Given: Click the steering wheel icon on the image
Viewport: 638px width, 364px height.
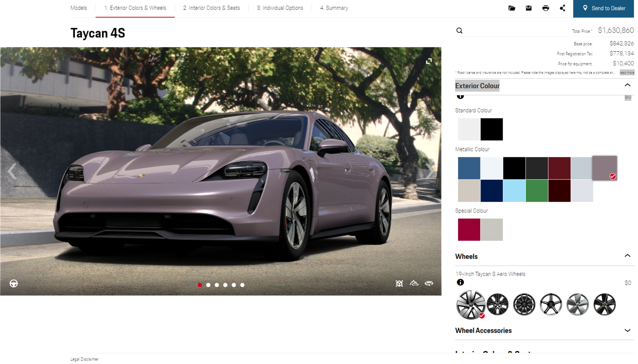Looking at the screenshot, I should pyautogui.click(x=13, y=283).
